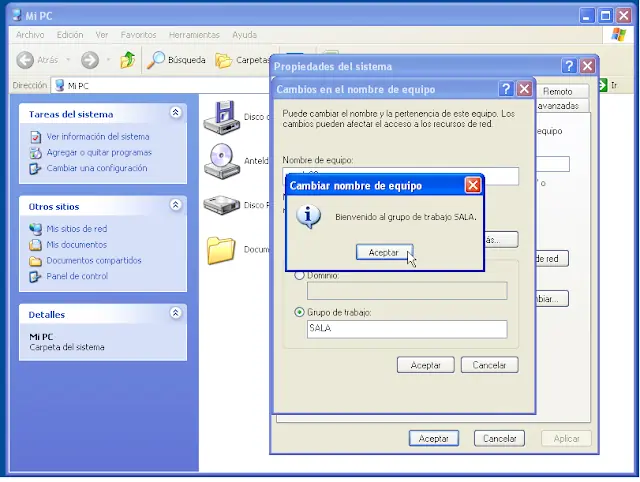Open Mis documentos link
This screenshot has width=640, height=482.
pyautogui.click(x=77, y=245)
